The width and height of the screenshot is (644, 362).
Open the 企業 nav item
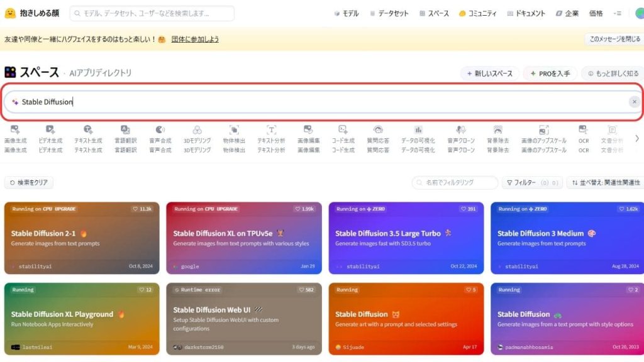567,14
